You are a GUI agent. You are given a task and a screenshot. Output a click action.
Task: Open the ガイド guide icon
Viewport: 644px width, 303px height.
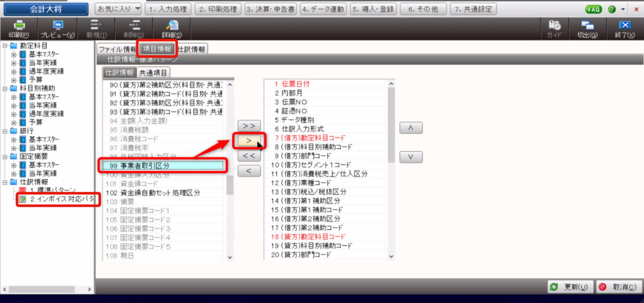[x=554, y=29]
